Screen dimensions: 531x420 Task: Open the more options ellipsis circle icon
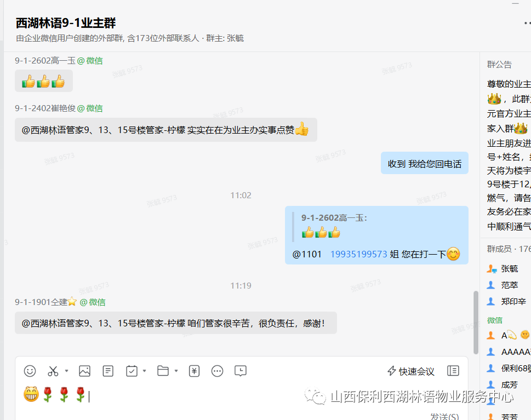[x=217, y=371]
